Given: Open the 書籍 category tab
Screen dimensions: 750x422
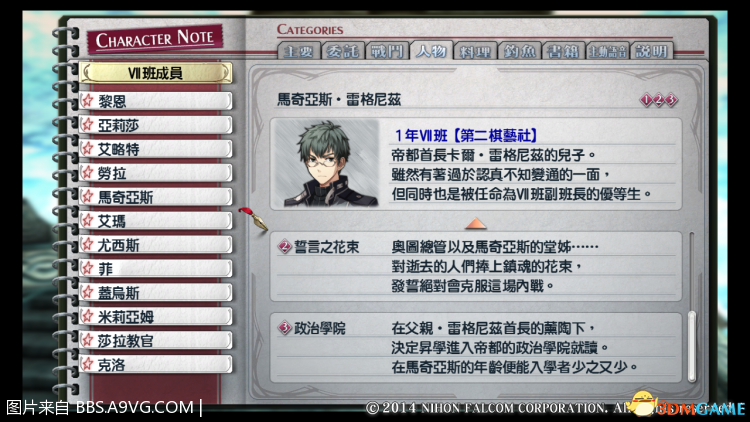Looking at the screenshot, I should (563, 51).
